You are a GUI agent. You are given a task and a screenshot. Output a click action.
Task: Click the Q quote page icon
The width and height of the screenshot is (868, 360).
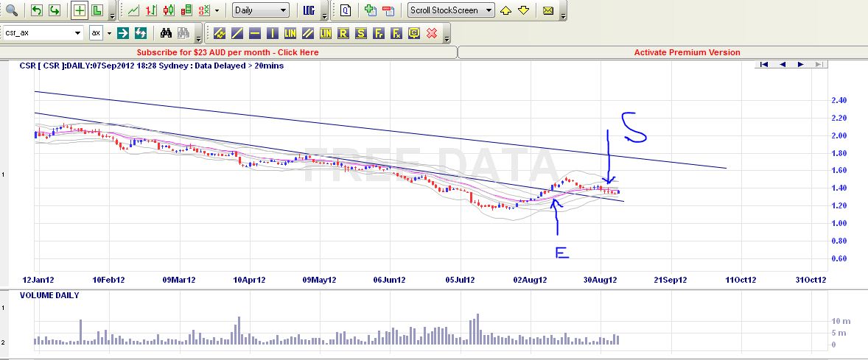point(346,10)
